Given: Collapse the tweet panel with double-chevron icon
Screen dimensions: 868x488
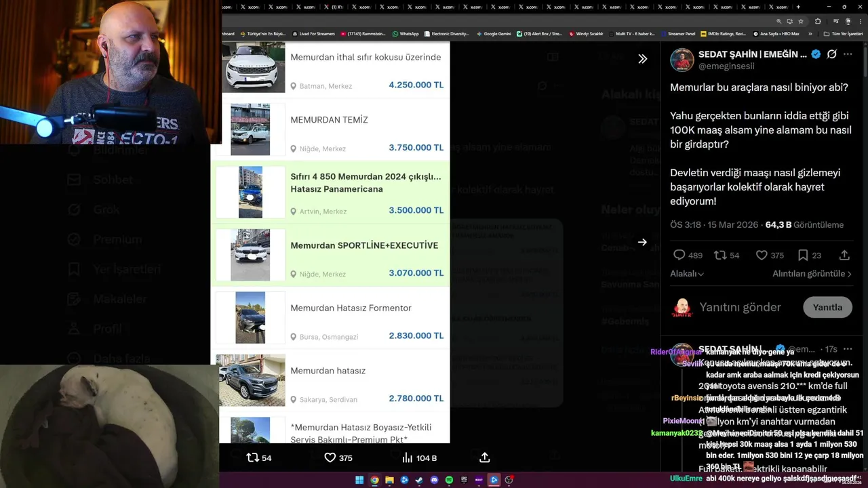Looking at the screenshot, I should 642,59.
